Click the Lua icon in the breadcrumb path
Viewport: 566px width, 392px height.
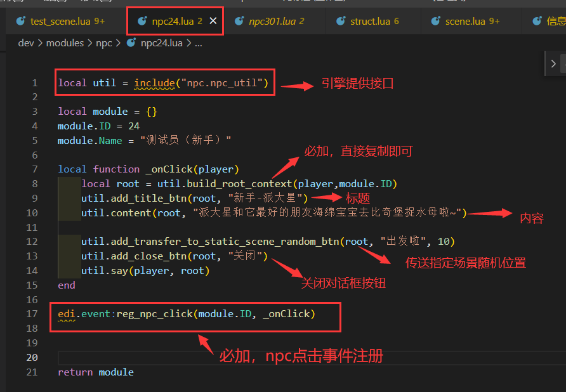[131, 43]
